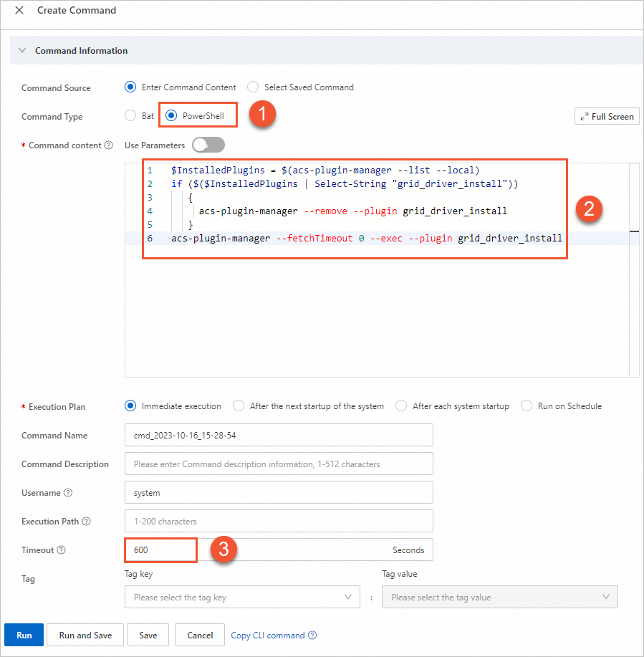The image size is (644, 657).
Task: Select Run on Schedule execution plan
Action: pyautogui.click(x=527, y=406)
